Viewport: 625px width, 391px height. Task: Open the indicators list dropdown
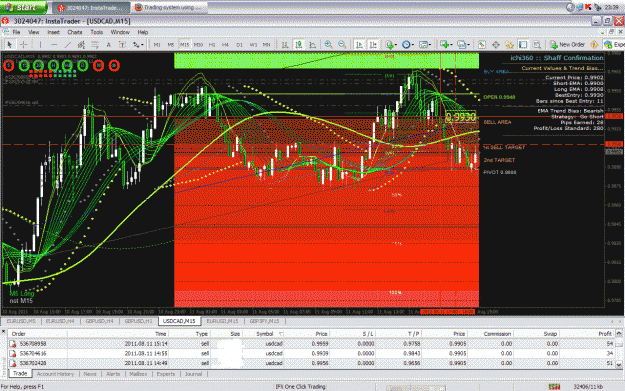click(391, 45)
